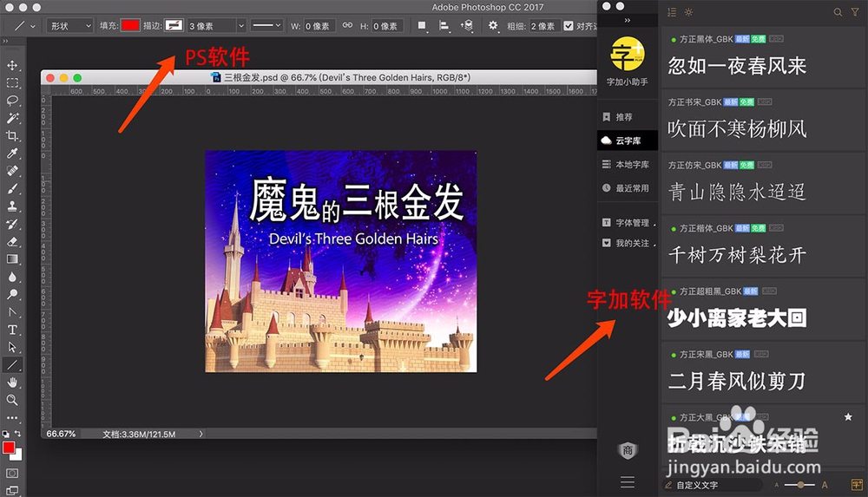This screenshot has height=497, width=868.
Task: Click the 66.67% zoom level field
Action: (61, 434)
